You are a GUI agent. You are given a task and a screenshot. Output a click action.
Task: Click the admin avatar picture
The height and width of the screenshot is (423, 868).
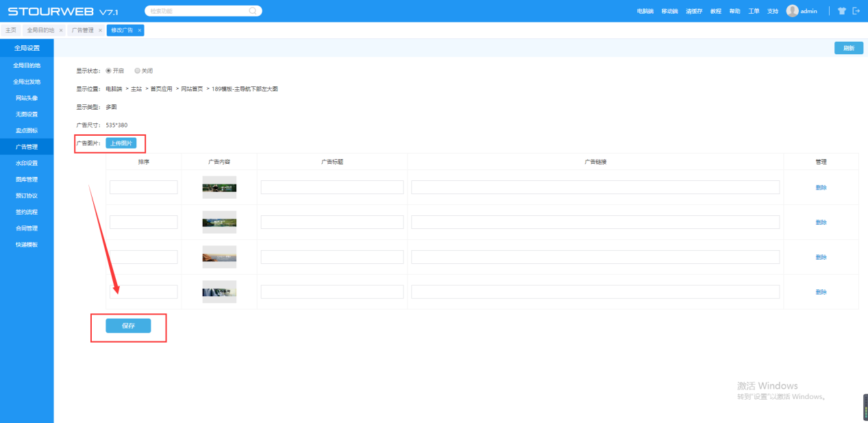pos(792,11)
